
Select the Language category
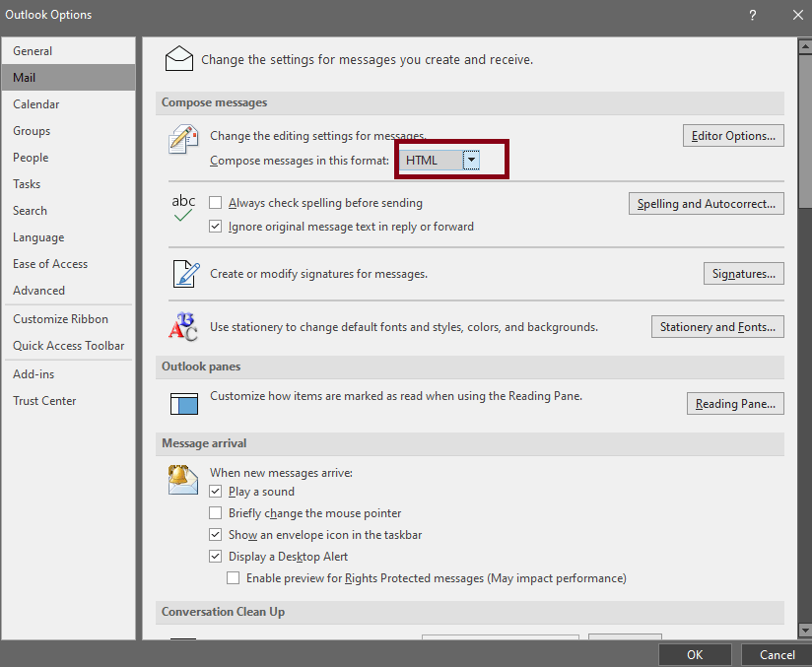[x=68, y=237]
